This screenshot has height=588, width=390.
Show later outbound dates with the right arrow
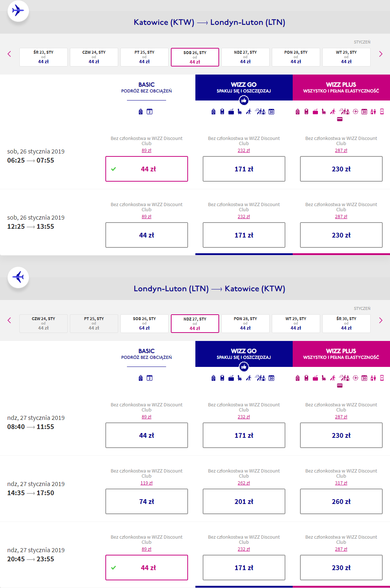pyautogui.click(x=380, y=54)
